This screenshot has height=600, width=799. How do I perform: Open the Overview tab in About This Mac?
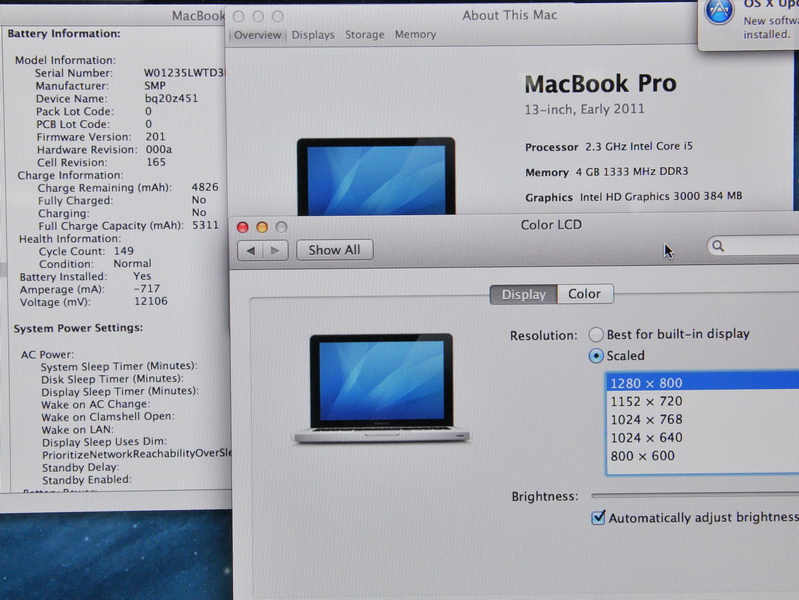coord(257,35)
